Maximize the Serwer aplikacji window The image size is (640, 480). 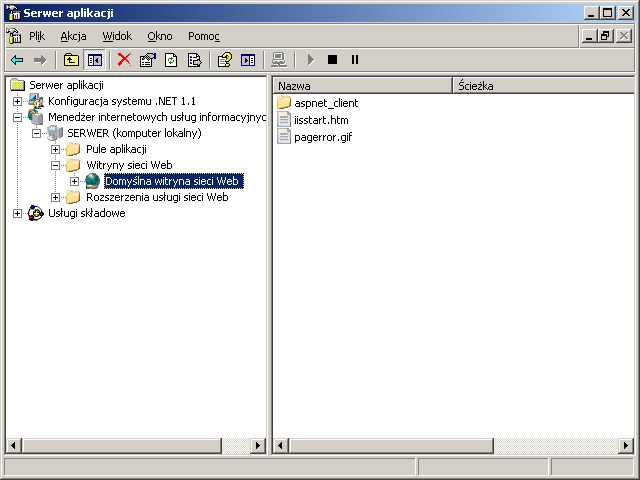coord(608,13)
